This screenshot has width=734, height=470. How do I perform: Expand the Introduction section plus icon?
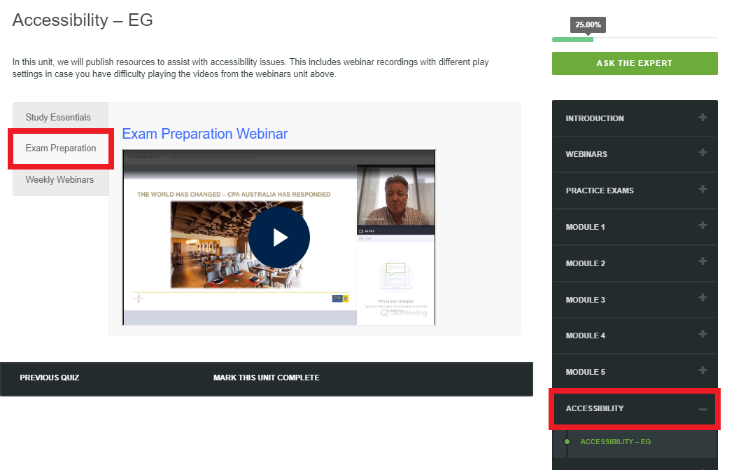(x=702, y=118)
